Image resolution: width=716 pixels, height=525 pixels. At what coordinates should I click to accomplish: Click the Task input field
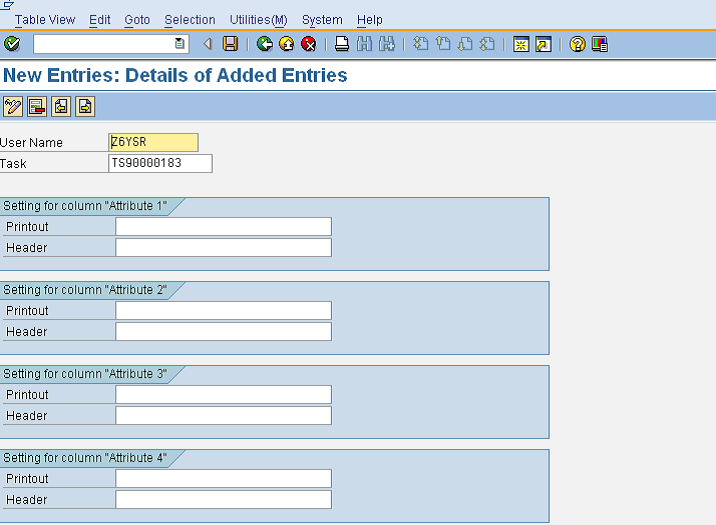(160, 163)
